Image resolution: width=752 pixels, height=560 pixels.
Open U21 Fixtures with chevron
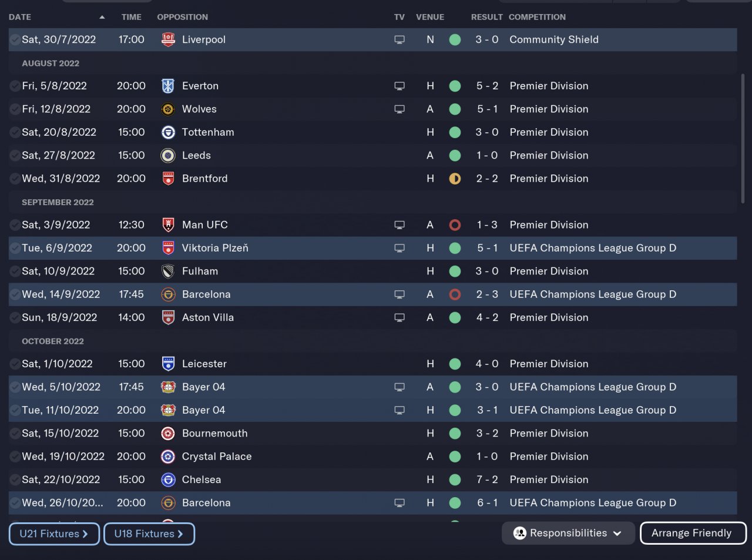[54, 534]
